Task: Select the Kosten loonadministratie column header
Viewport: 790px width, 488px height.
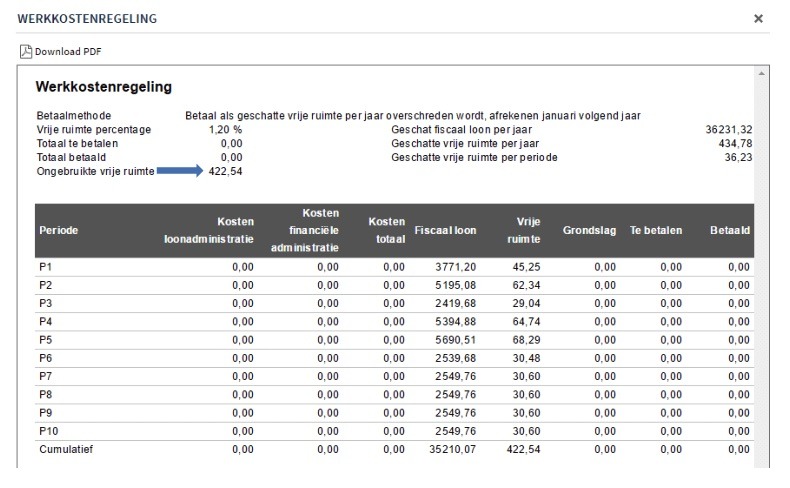Action: coord(209,230)
